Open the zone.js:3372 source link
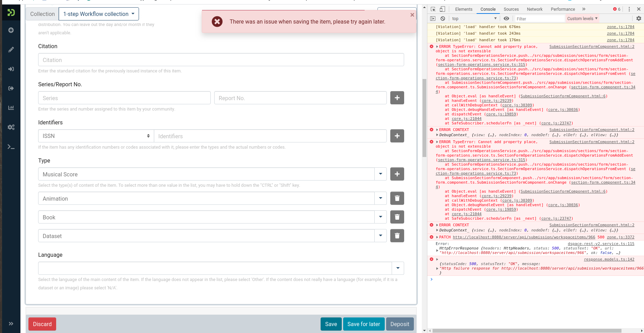 (620, 237)
